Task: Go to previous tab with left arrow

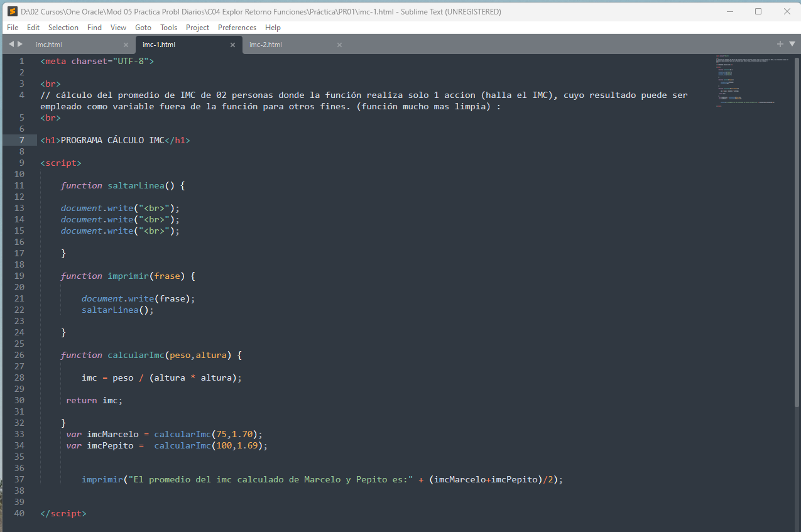Action: pyautogui.click(x=11, y=44)
